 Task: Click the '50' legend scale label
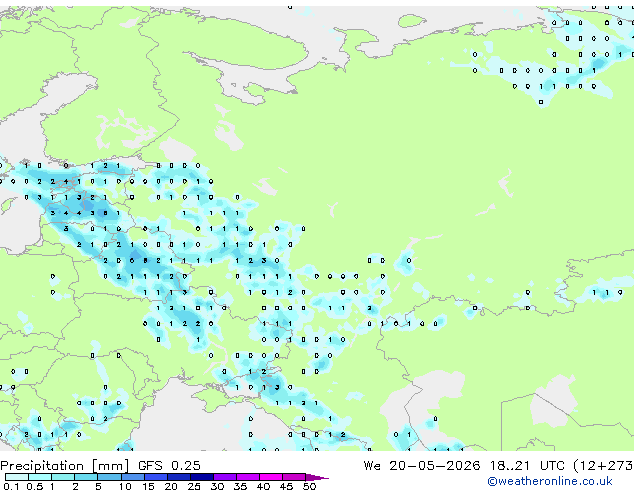coord(309,486)
